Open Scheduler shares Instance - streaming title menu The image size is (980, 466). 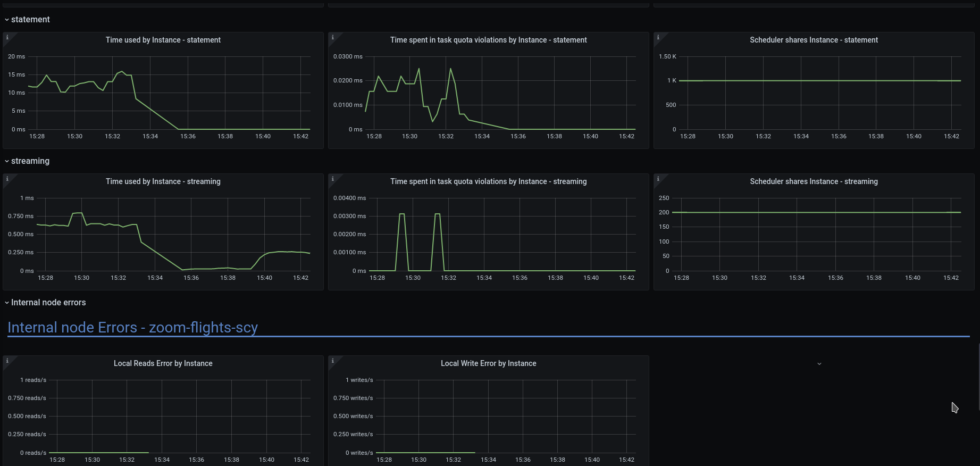(814, 181)
